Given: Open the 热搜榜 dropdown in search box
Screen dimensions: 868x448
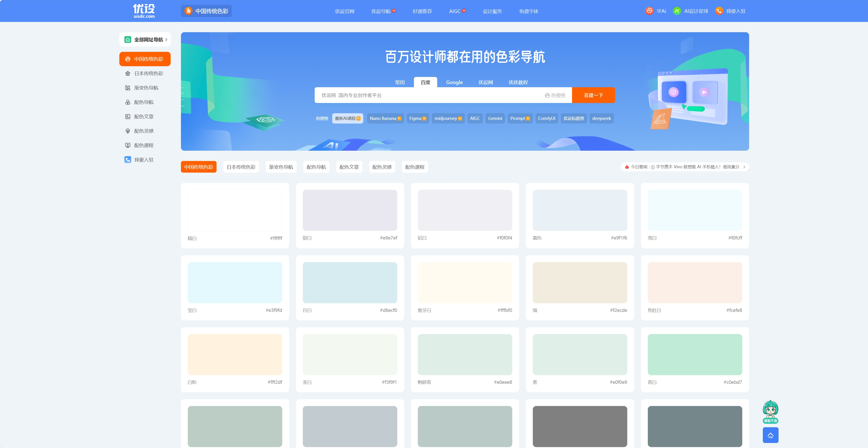Looking at the screenshot, I should 555,95.
